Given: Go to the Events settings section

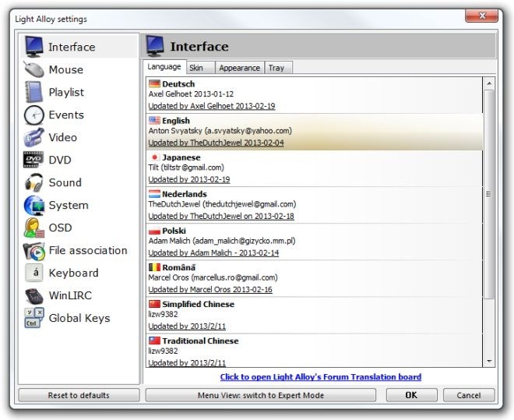Looking at the screenshot, I should click(x=79, y=115).
